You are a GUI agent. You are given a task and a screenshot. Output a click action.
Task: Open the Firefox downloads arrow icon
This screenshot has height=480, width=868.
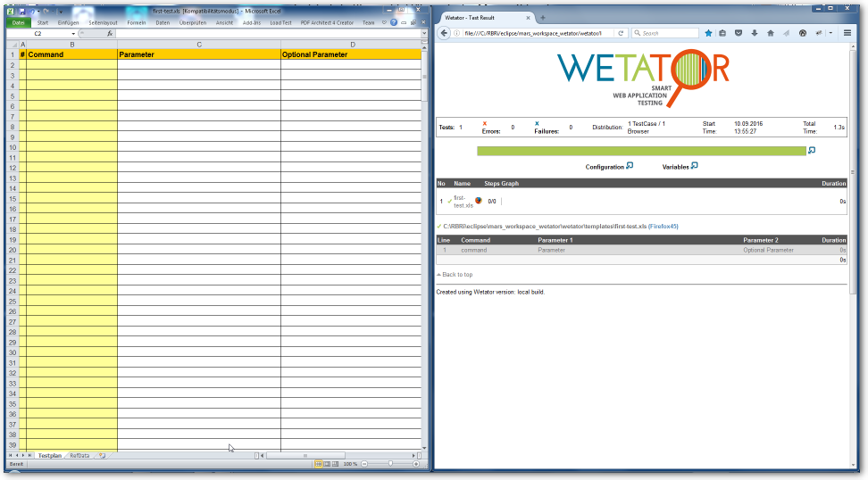click(x=755, y=33)
